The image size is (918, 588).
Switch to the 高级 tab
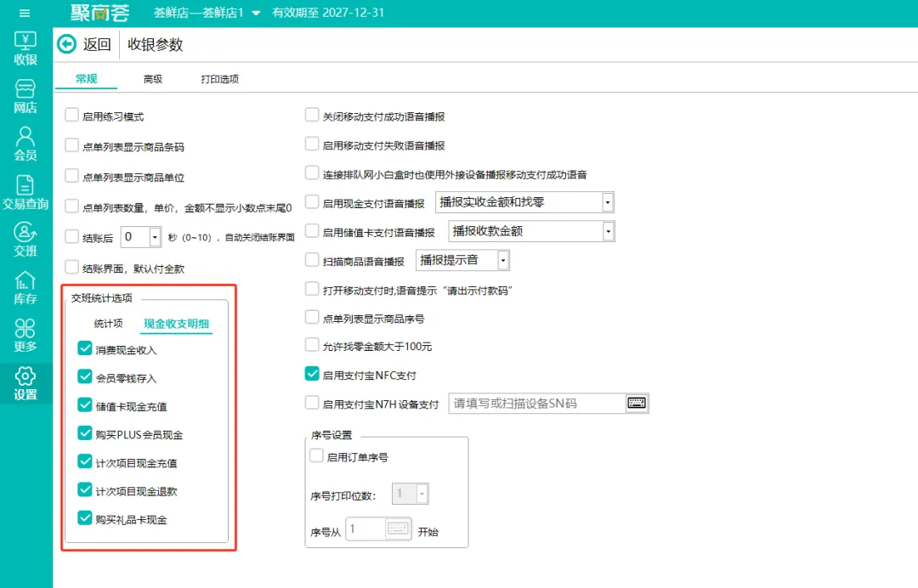click(x=153, y=79)
